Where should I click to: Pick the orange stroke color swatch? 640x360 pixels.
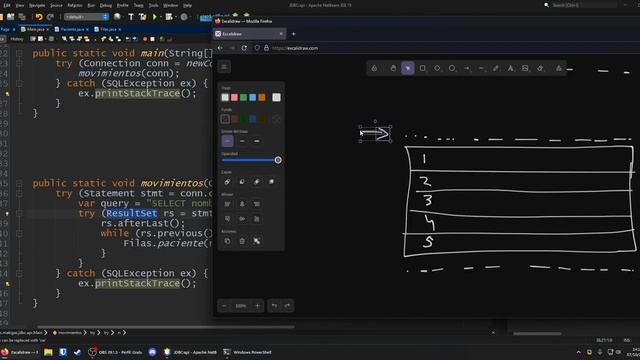coord(262,97)
